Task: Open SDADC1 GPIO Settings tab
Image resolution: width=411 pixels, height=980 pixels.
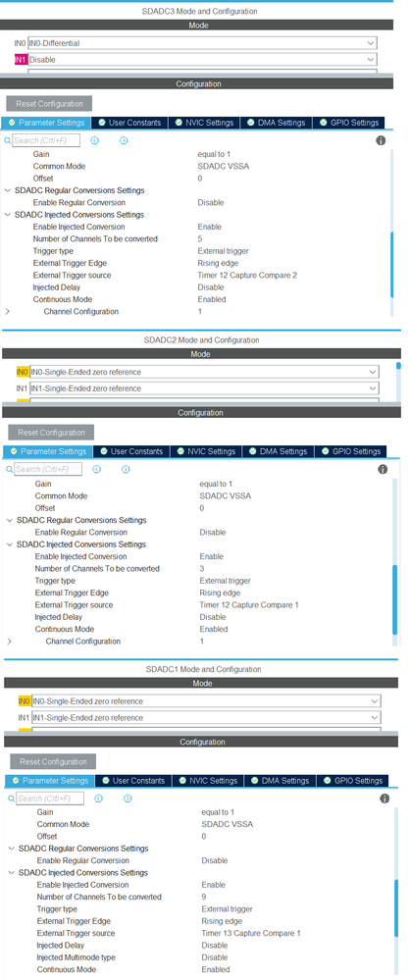Action: 353,781
